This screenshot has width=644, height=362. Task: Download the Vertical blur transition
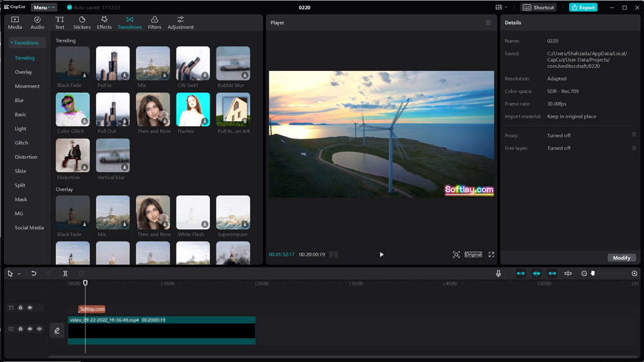pos(124,167)
